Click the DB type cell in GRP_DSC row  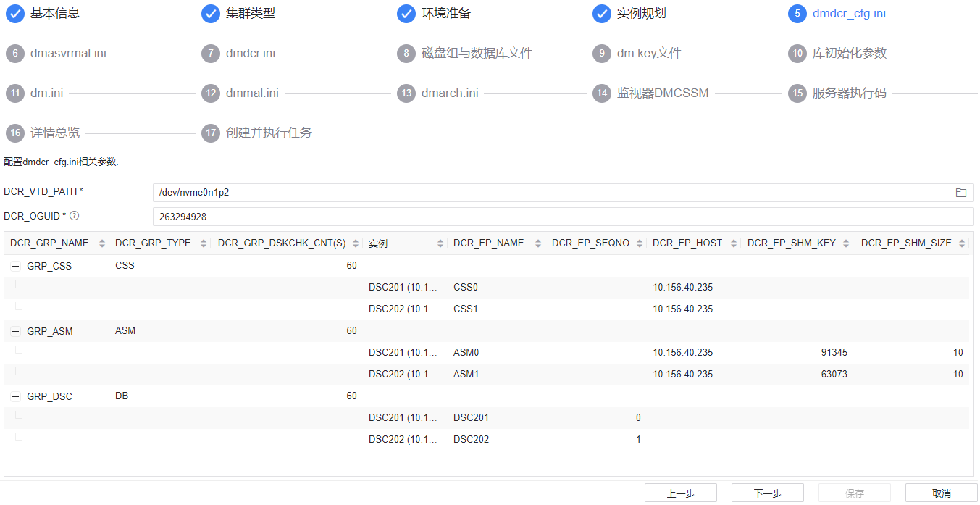(x=122, y=396)
